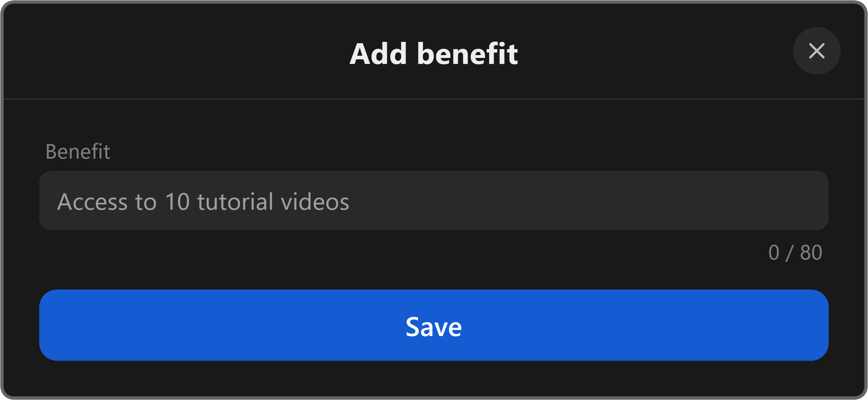The width and height of the screenshot is (868, 400).
Task: Exit the dialog via the close icon
Action: (817, 51)
